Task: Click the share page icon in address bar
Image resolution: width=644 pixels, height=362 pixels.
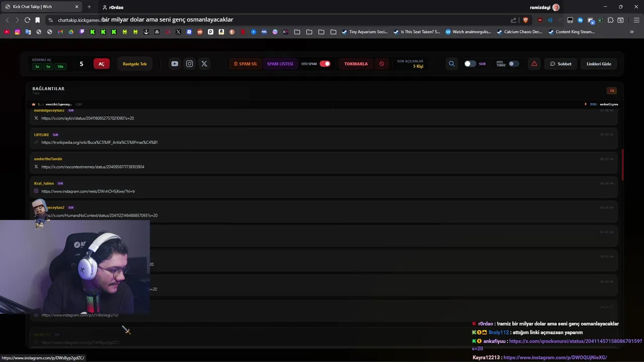Action: click(513, 20)
